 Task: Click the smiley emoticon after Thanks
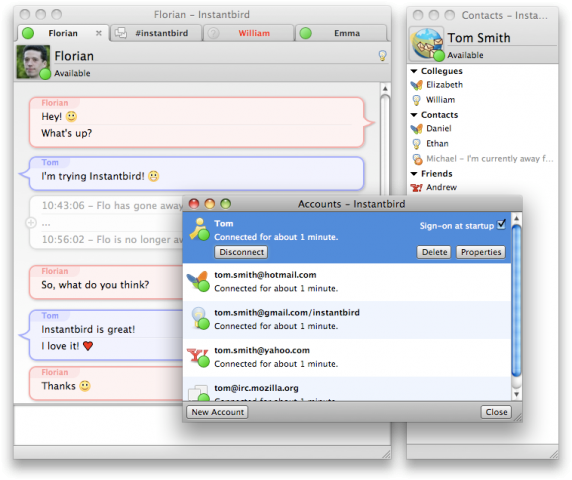tap(85, 386)
